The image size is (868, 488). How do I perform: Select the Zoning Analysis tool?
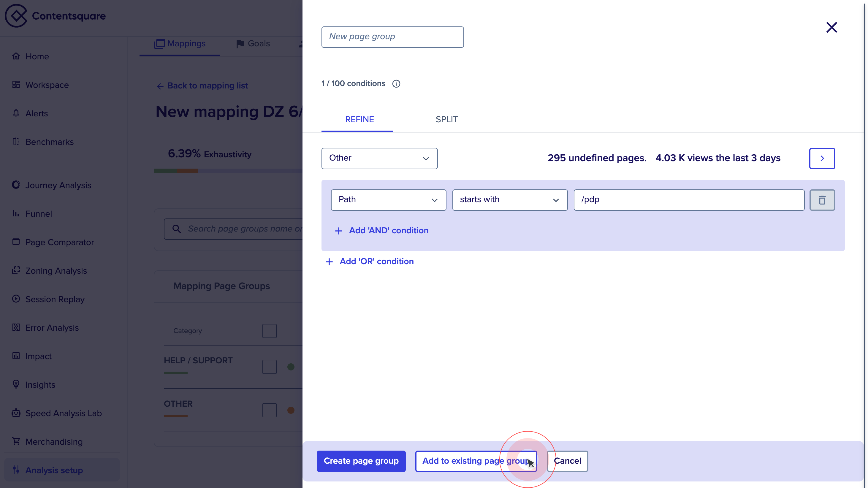coord(56,271)
